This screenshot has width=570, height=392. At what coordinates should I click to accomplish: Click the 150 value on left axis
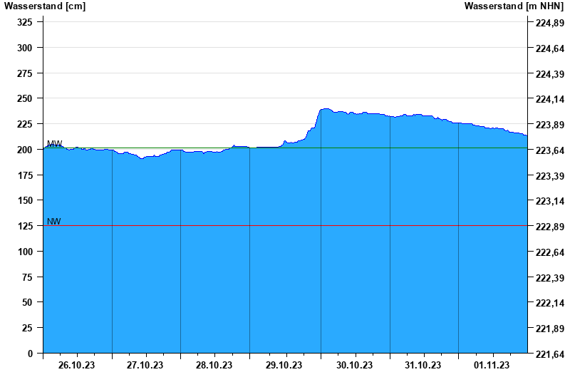tap(25, 200)
